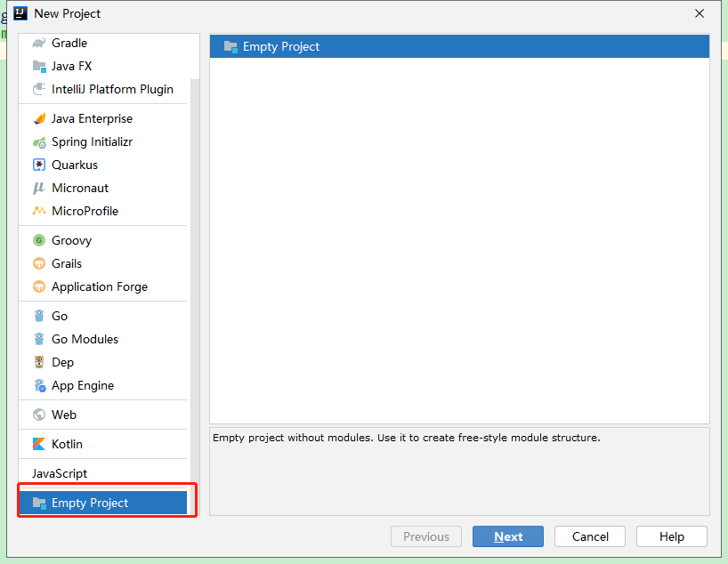The width and height of the screenshot is (728, 564).
Task: Click the IntelliJ logo in title bar
Action: tap(20, 13)
